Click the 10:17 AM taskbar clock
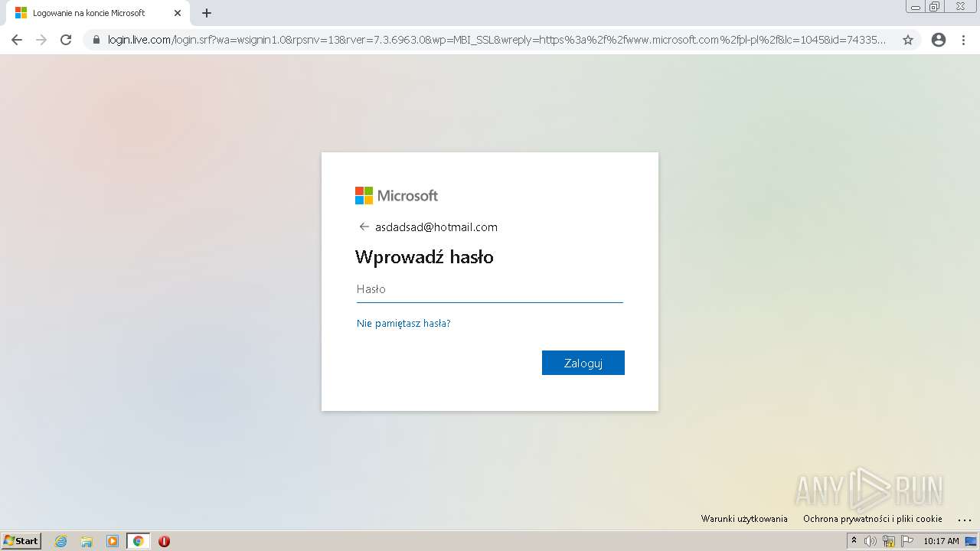This screenshot has width=980, height=551. [941, 541]
